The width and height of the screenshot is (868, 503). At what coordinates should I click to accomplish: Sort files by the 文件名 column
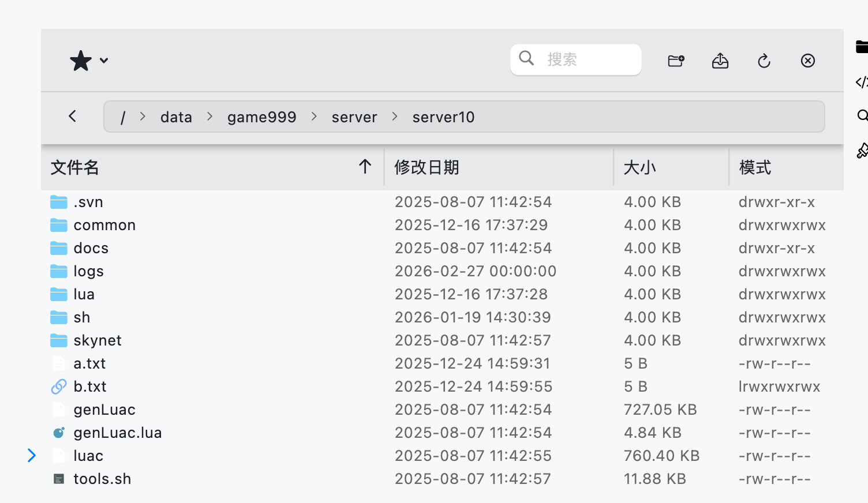click(x=75, y=167)
